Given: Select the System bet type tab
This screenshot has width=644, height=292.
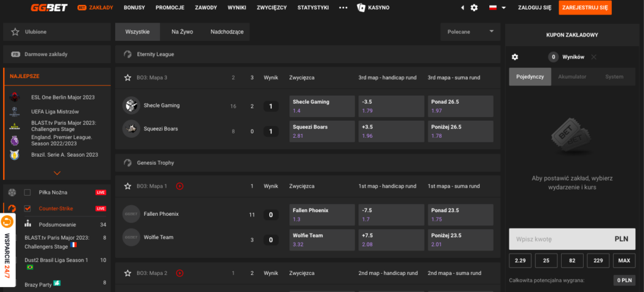Looking at the screenshot, I should (x=614, y=77).
